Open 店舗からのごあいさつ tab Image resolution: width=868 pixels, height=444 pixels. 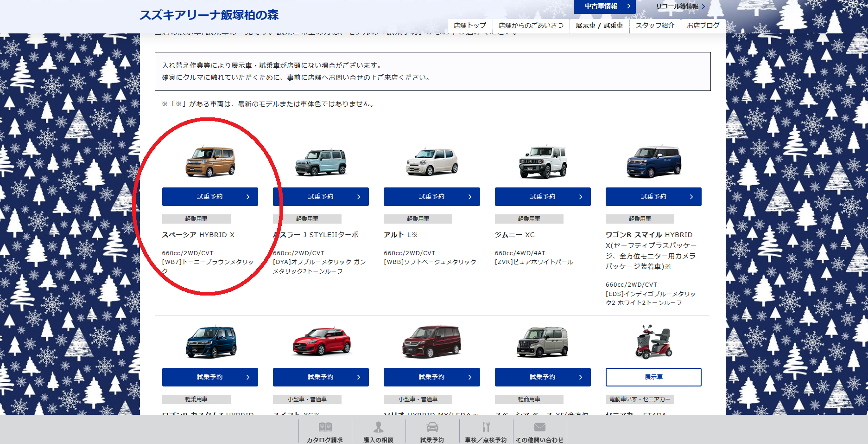tap(531, 26)
